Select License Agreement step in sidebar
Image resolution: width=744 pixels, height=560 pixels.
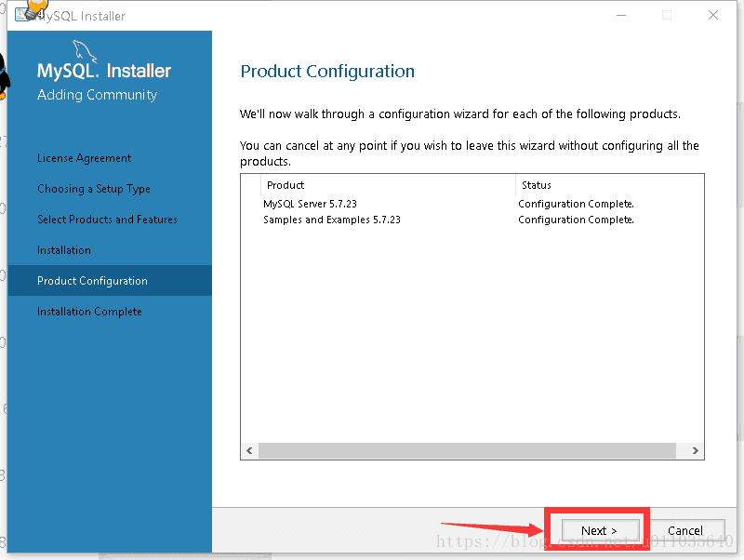[x=85, y=158]
